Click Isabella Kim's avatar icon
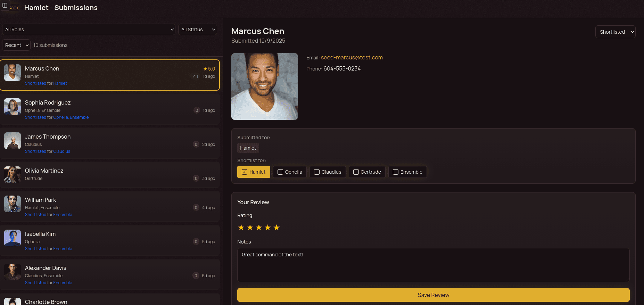This screenshot has width=644, height=305. (13, 238)
